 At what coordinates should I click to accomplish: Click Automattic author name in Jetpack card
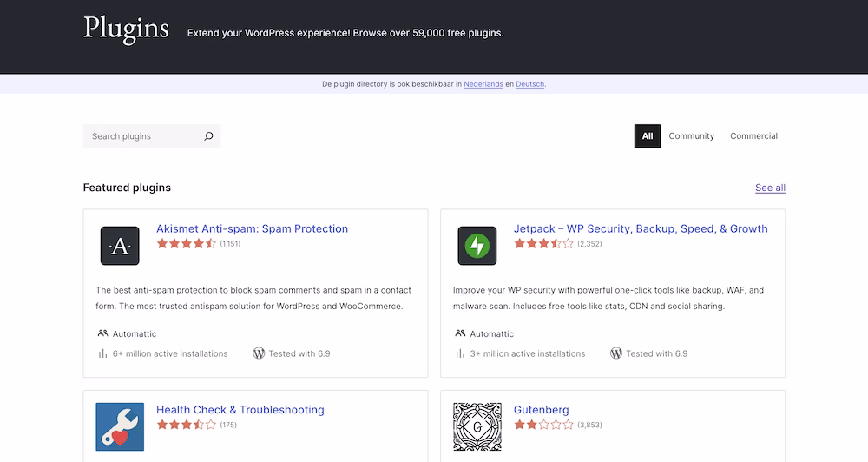coord(491,334)
